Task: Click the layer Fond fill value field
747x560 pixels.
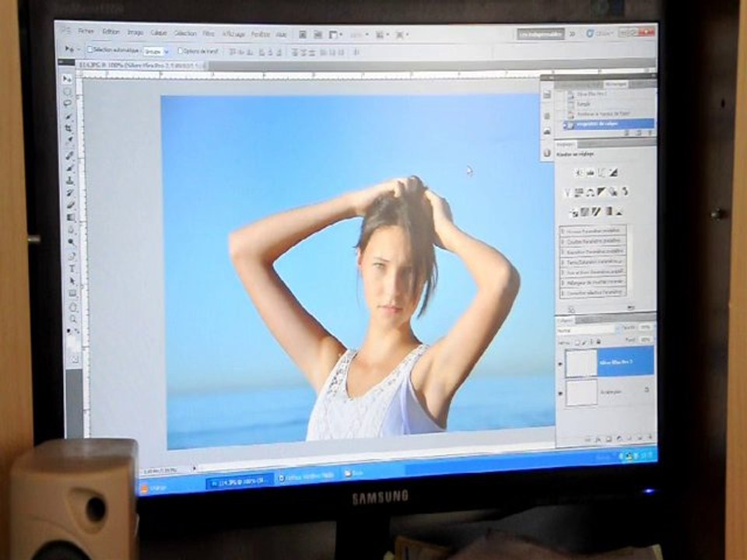Action: 646,340
